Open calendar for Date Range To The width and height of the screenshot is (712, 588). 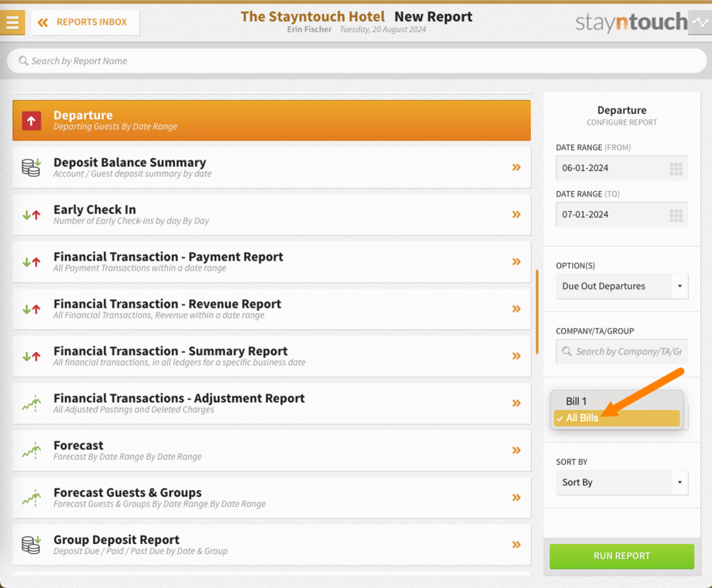point(676,216)
